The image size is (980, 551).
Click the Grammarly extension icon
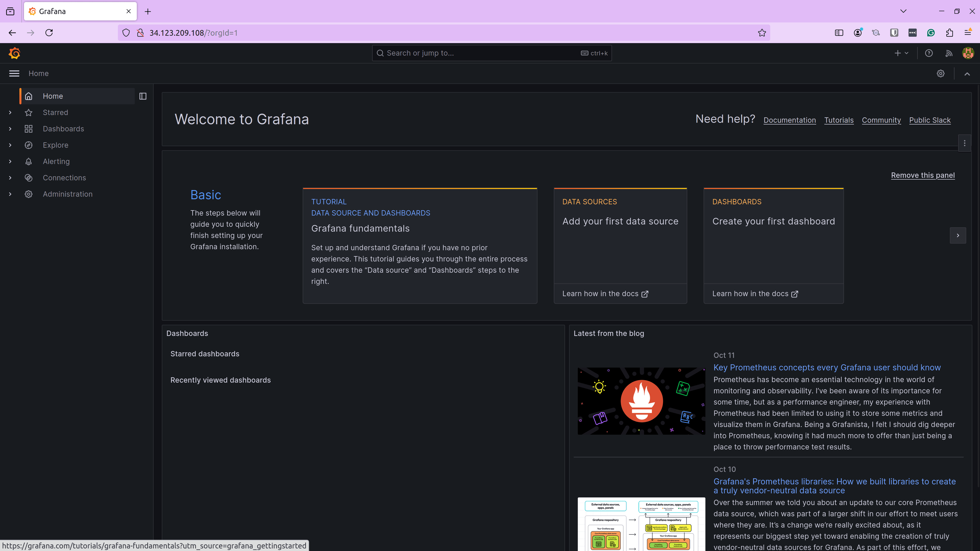tap(930, 33)
